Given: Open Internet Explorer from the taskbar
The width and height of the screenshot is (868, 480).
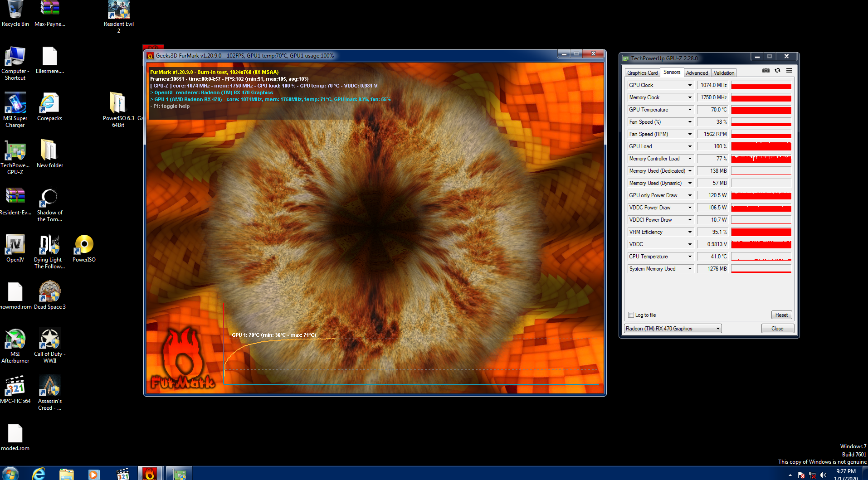Looking at the screenshot, I should pyautogui.click(x=39, y=474).
